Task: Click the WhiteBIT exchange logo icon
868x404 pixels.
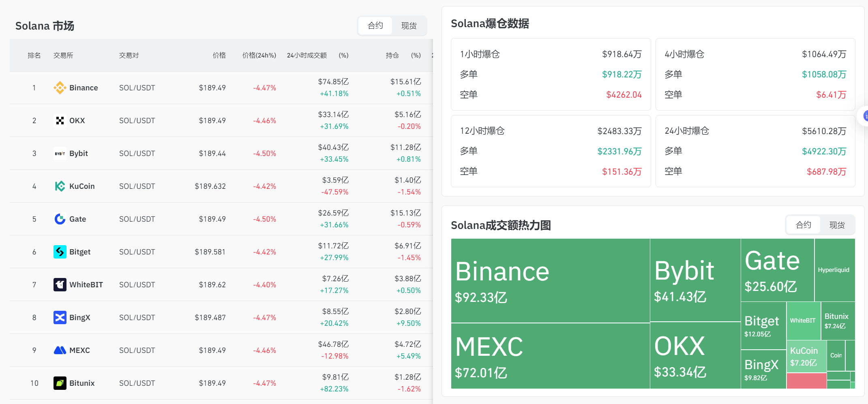Action: [x=60, y=284]
